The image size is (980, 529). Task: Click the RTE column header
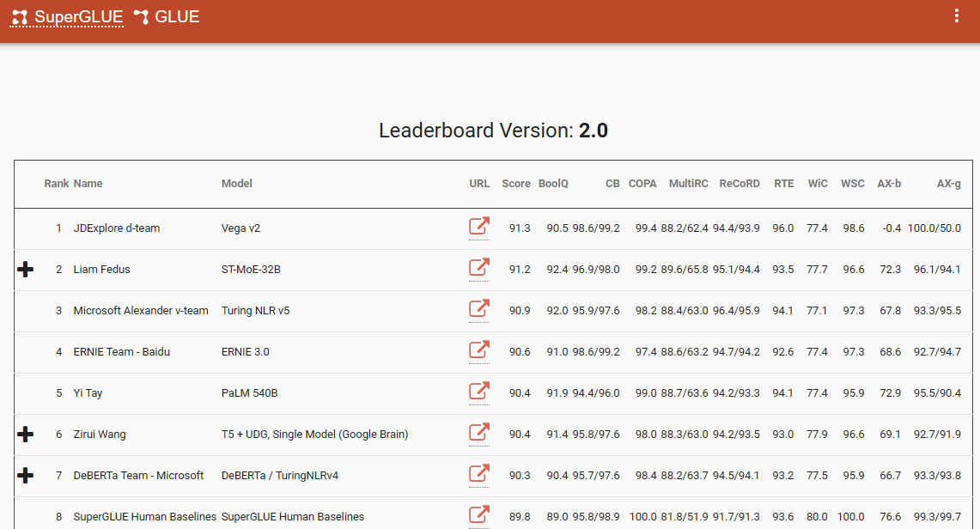pos(784,184)
